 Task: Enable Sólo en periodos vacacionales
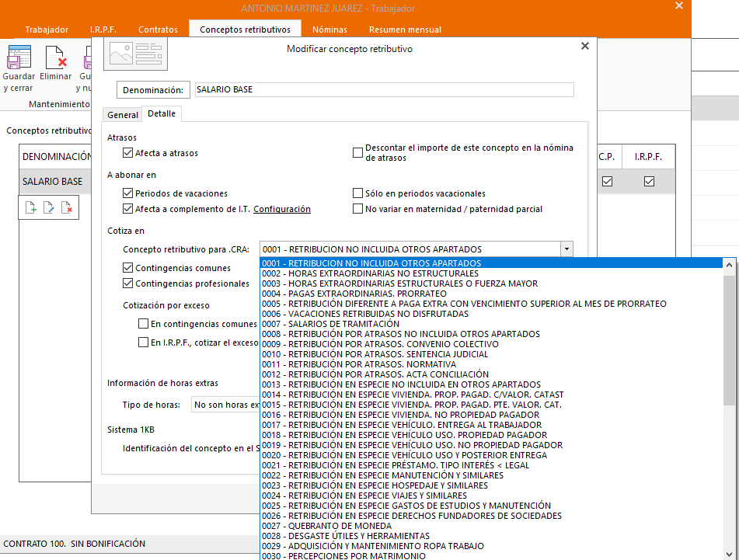(x=358, y=193)
